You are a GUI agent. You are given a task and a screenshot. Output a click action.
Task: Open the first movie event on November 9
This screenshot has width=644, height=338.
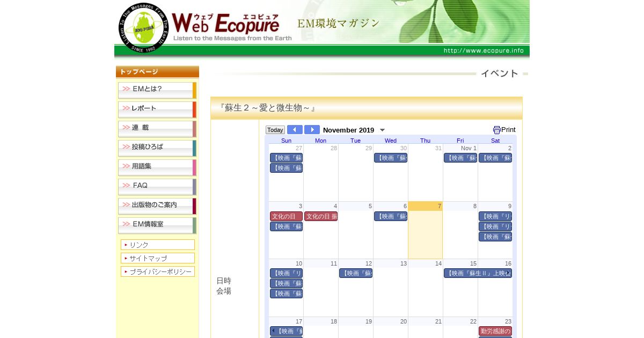tap(495, 216)
